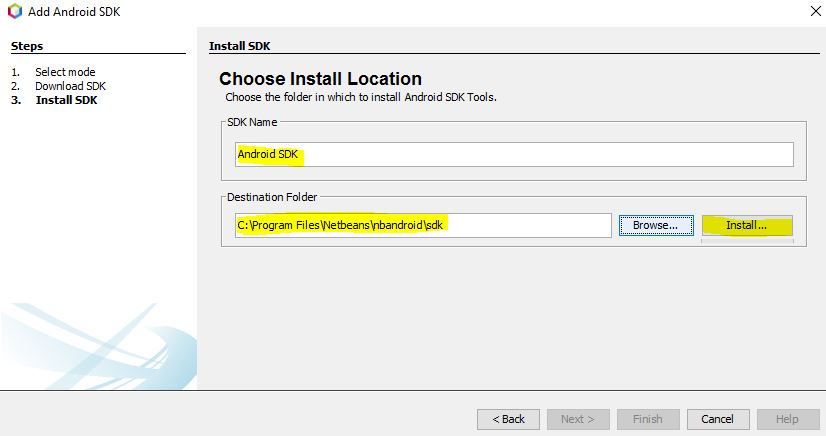Focus the SDK Name text field
The height and width of the screenshot is (436, 826).
pyautogui.click(x=514, y=154)
